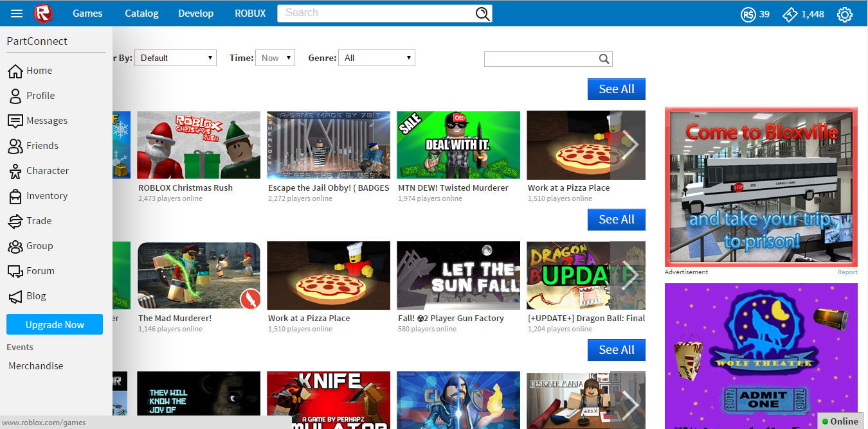The height and width of the screenshot is (429, 868).
Task: Click the Robux balance icon in the header
Action: tap(748, 13)
